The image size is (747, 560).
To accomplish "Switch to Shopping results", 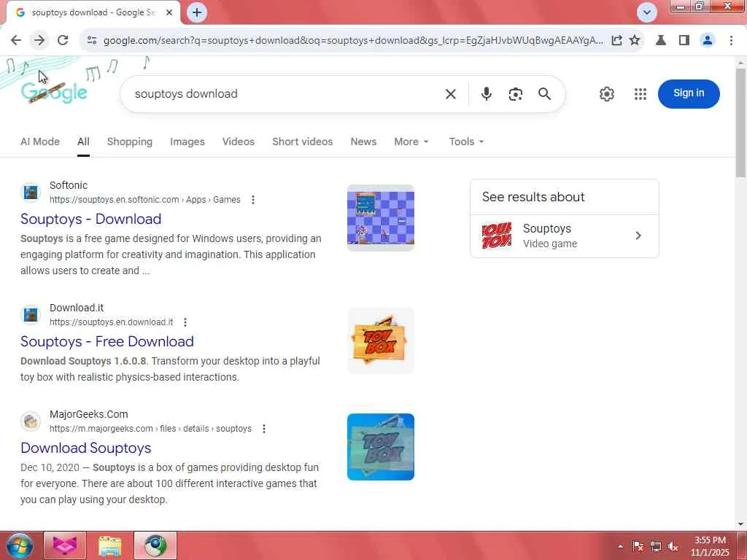I will pyautogui.click(x=130, y=141).
